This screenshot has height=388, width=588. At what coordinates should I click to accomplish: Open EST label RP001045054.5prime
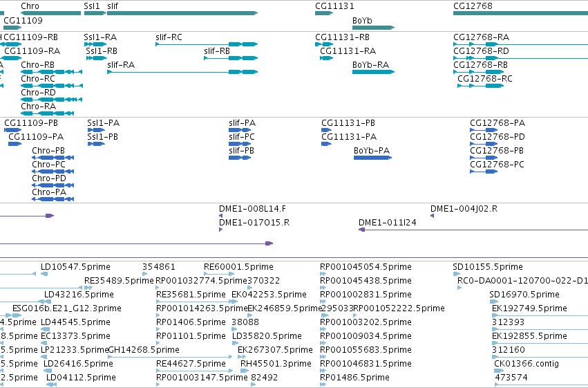pos(366,267)
